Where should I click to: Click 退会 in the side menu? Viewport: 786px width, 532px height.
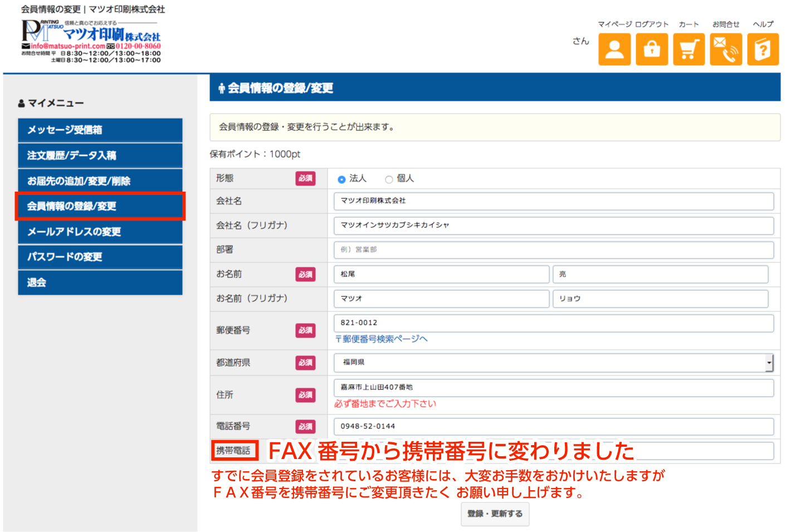pos(100,282)
